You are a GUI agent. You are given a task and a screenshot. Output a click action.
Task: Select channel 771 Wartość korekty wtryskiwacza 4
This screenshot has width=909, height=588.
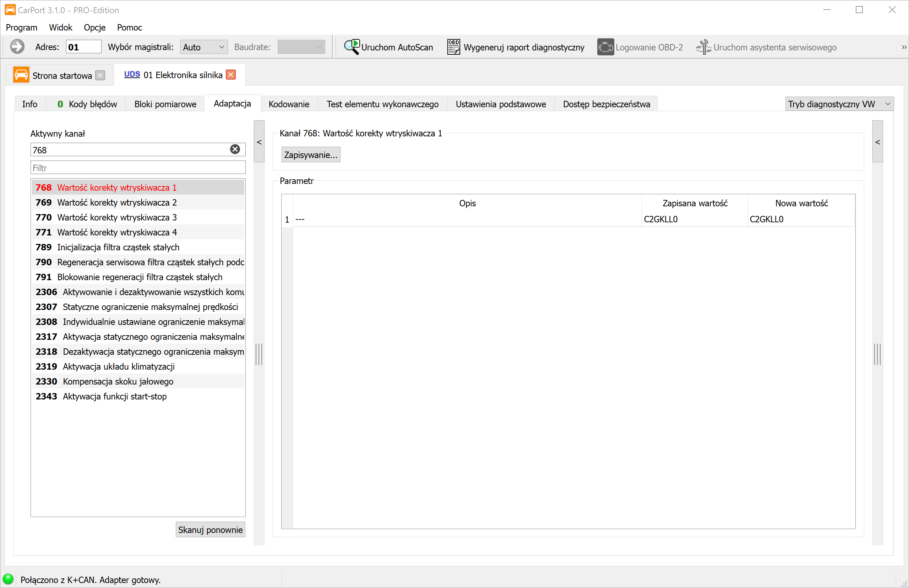[x=138, y=232]
